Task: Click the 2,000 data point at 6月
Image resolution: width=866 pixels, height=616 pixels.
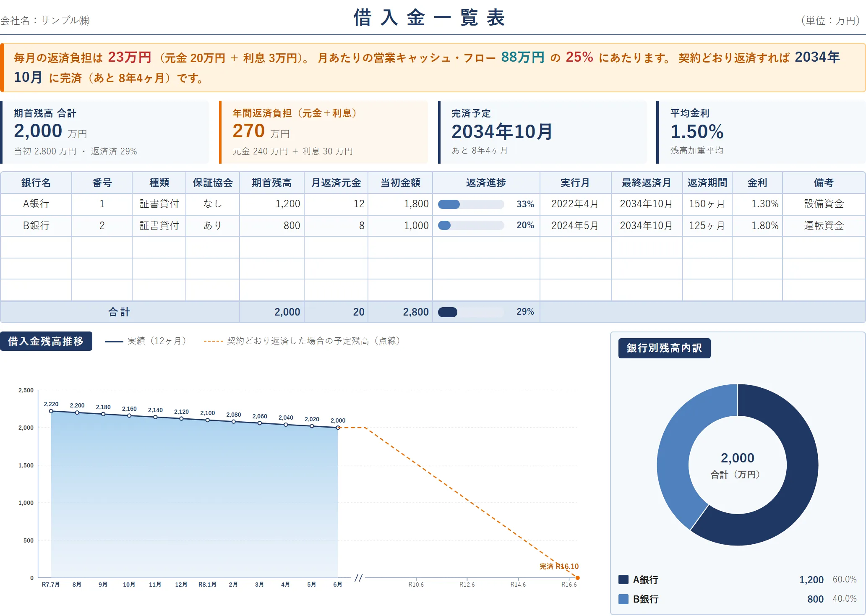Action: [338, 428]
